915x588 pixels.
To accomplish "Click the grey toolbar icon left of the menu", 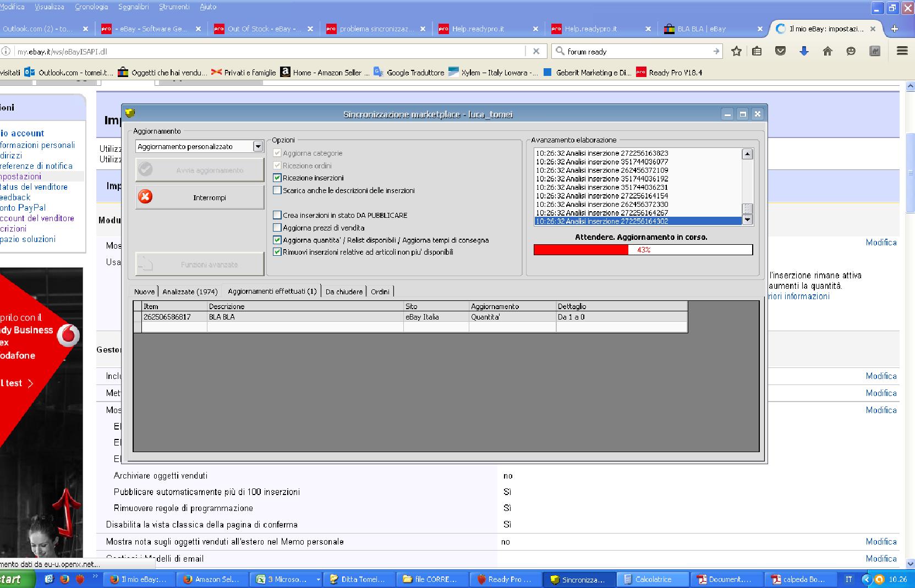I will pyautogui.click(x=874, y=51).
